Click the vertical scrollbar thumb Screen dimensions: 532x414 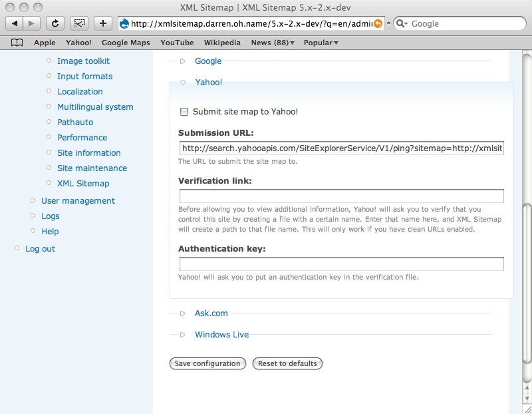pyautogui.click(x=527, y=284)
